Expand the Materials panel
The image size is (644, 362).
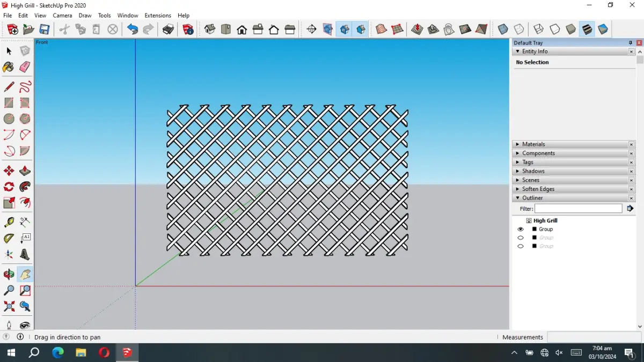pyautogui.click(x=517, y=144)
